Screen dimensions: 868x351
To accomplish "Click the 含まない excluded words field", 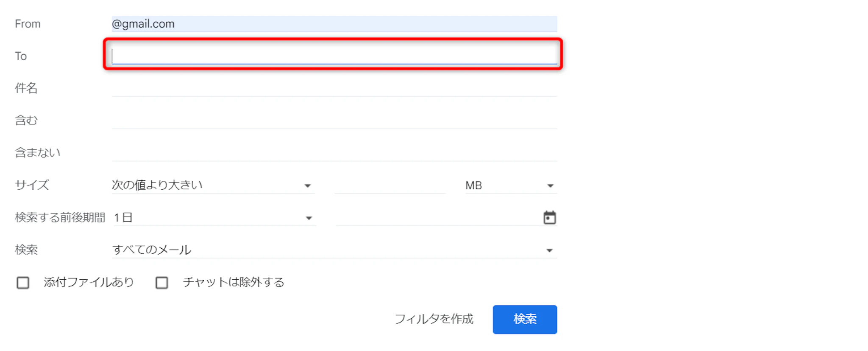I will pos(334,153).
